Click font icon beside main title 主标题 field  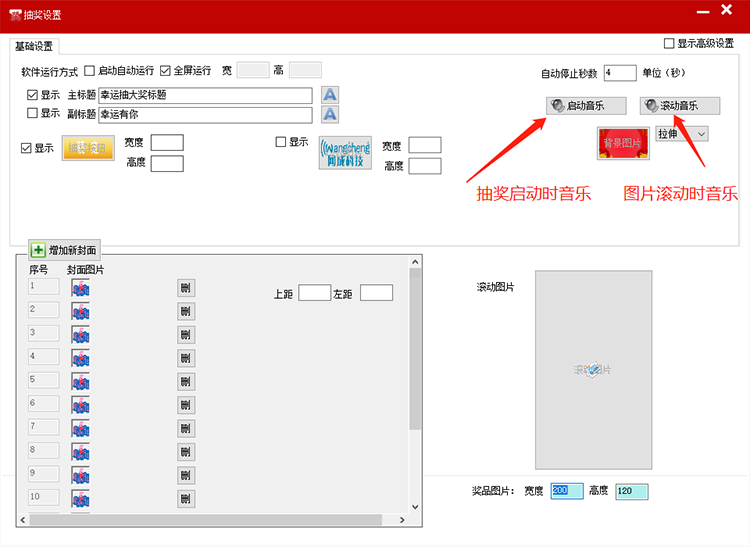pyautogui.click(x=330, y=95)
